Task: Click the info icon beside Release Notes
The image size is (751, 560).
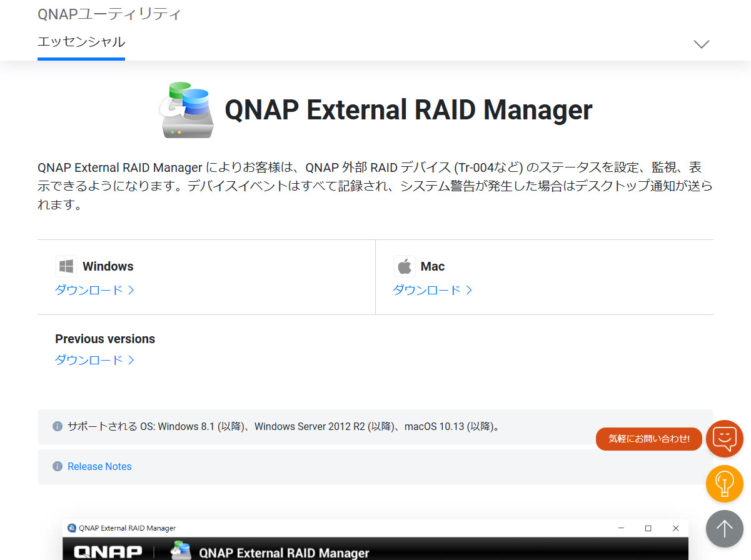Action: coord(58,466)
